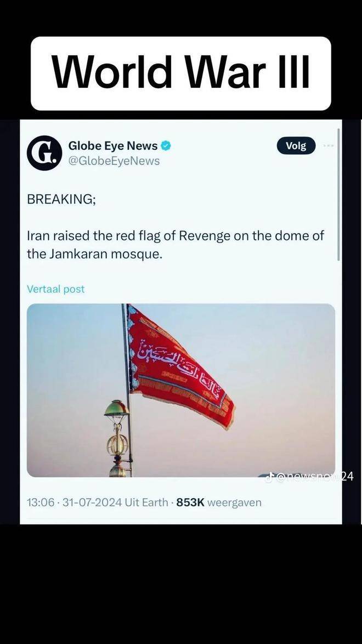Click the 13:06 post timestamp
Screen dimensions: 362x644
[x=40, y=502]
